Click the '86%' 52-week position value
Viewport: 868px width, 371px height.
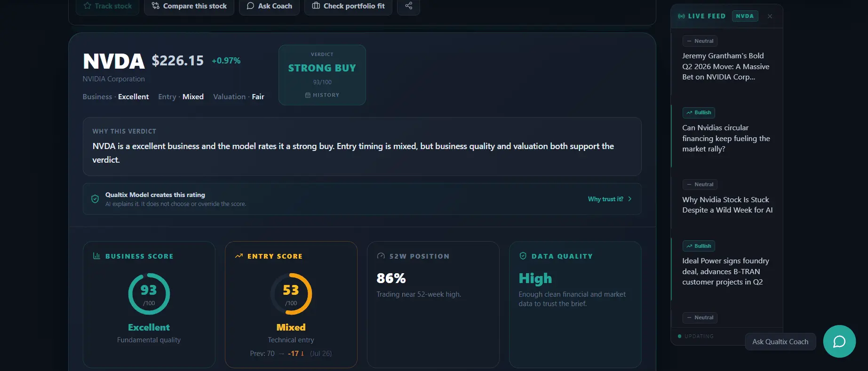tap(391, 278)
